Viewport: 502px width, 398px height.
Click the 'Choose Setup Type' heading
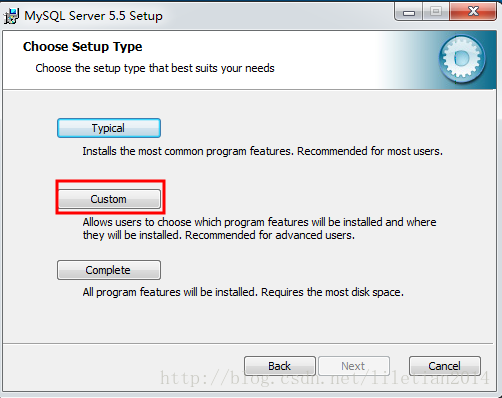click(x=83, y=47)
